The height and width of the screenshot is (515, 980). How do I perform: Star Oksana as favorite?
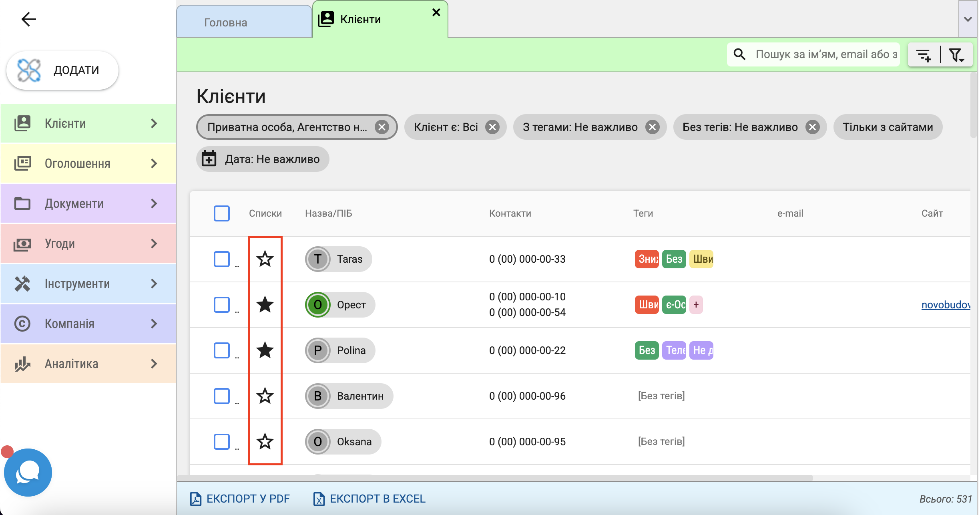click(265, 442)
